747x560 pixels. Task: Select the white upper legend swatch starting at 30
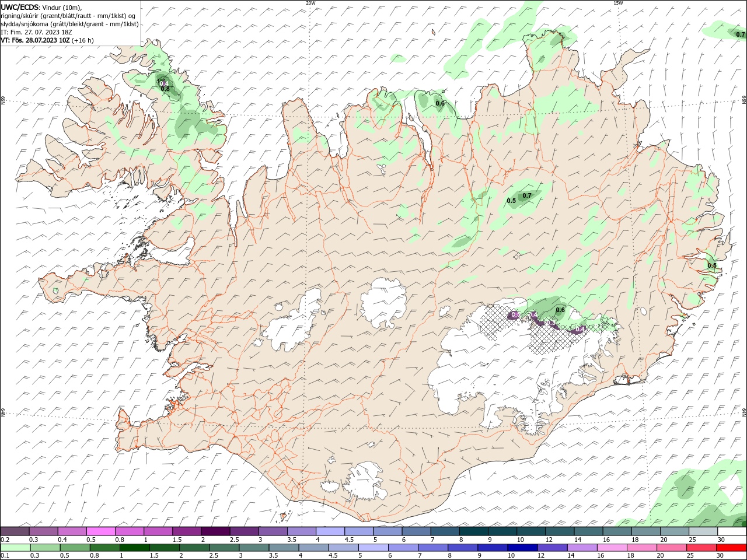732,531
